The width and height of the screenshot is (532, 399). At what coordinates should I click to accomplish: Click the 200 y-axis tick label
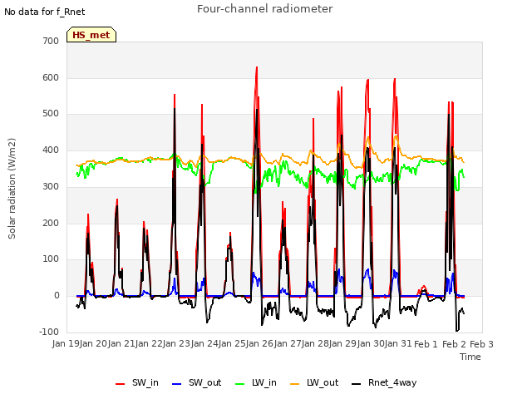[x=51, y=224]
